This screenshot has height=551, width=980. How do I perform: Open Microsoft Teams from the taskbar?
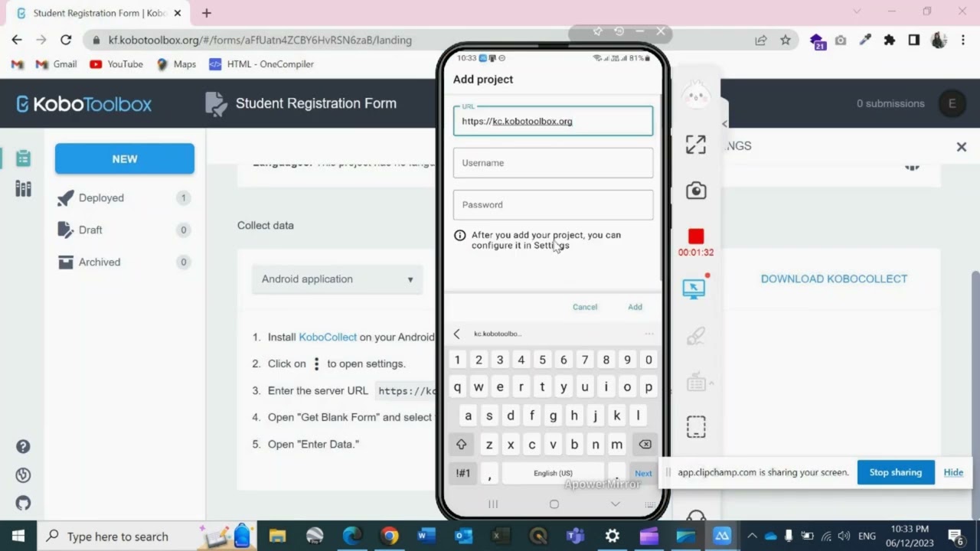pos(574,536)
